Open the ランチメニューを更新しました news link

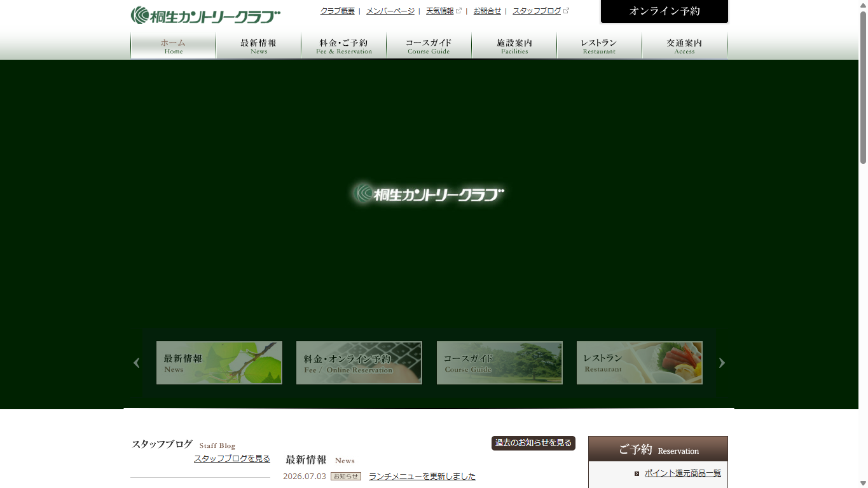pos(422,476)
